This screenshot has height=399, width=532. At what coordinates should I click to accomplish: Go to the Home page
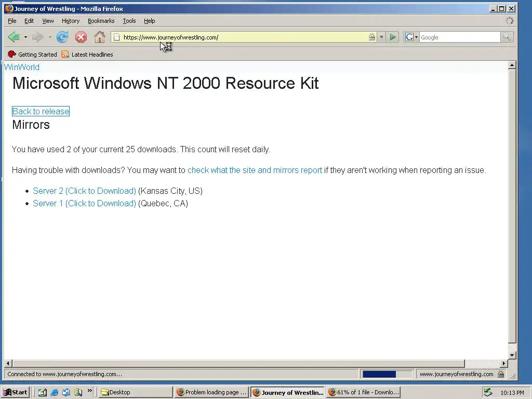(99, 37)
